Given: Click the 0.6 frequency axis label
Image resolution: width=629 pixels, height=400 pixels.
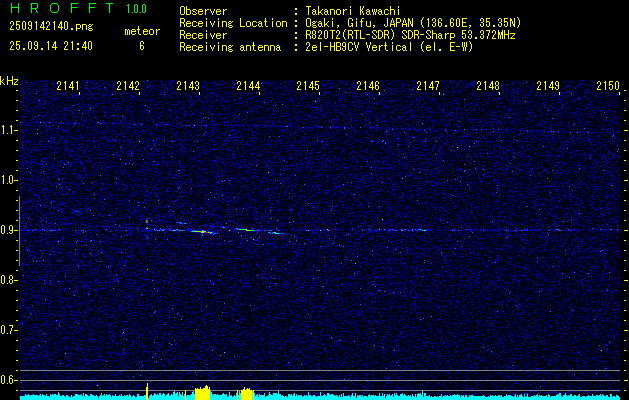Looking at the screenshot, I should pyautogui.click(x=9, y=380).
